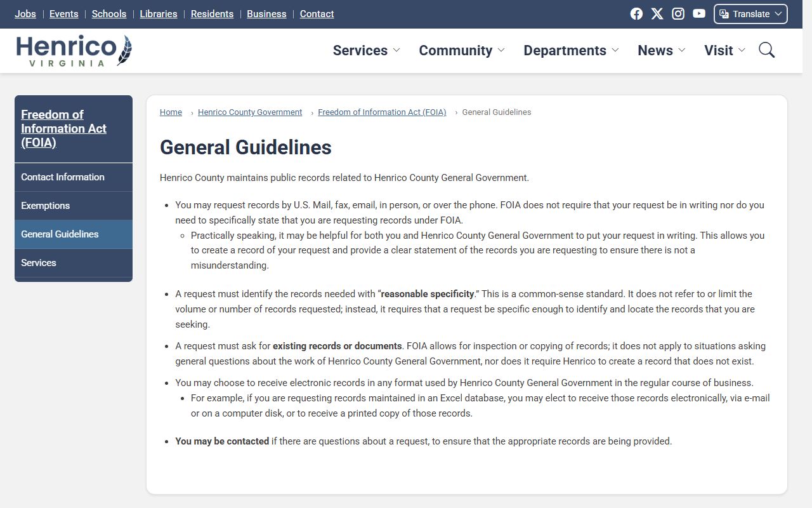
Task: Open Freedom of Information Act sidebar heading
Action: point(63,128)
